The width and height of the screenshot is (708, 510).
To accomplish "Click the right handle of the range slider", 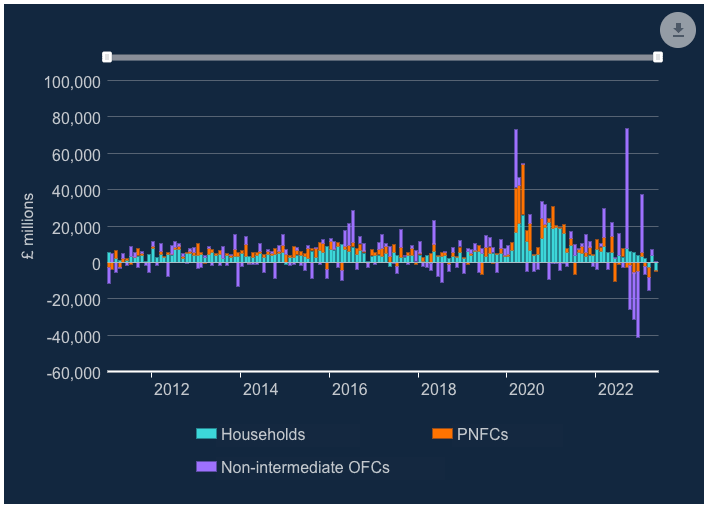I will click(658, 57).
